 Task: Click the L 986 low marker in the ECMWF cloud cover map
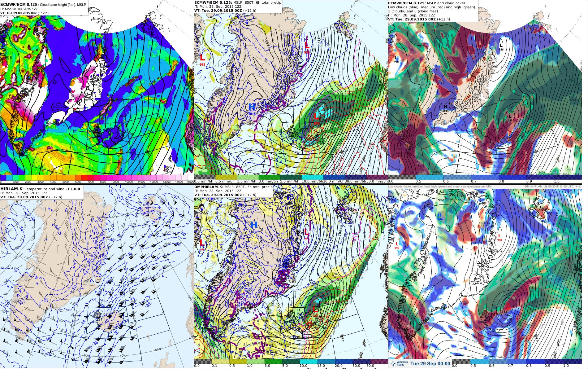click(x=501, y=46)
